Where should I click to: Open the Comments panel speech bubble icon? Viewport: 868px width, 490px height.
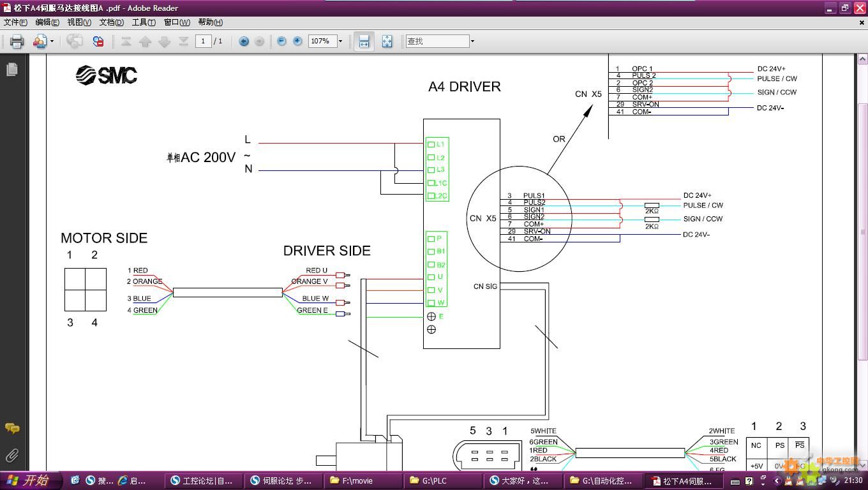coord(12,428)
